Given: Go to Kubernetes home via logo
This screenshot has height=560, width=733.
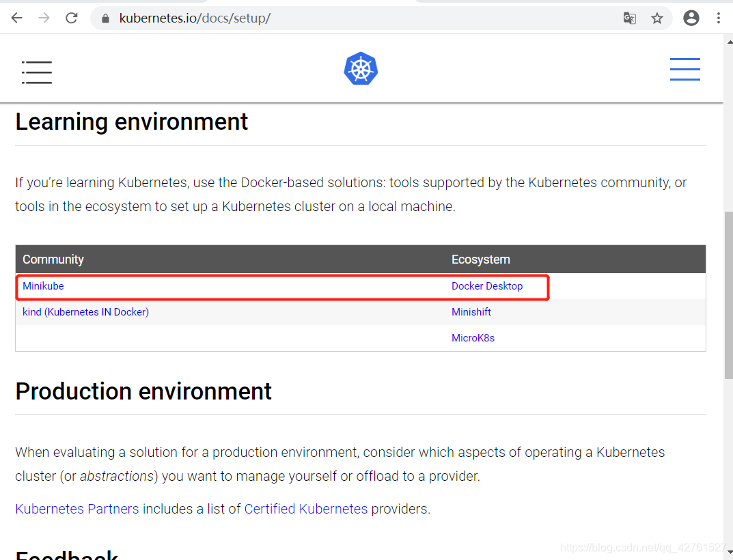Looking at the screenshot, I should [361, 68].
